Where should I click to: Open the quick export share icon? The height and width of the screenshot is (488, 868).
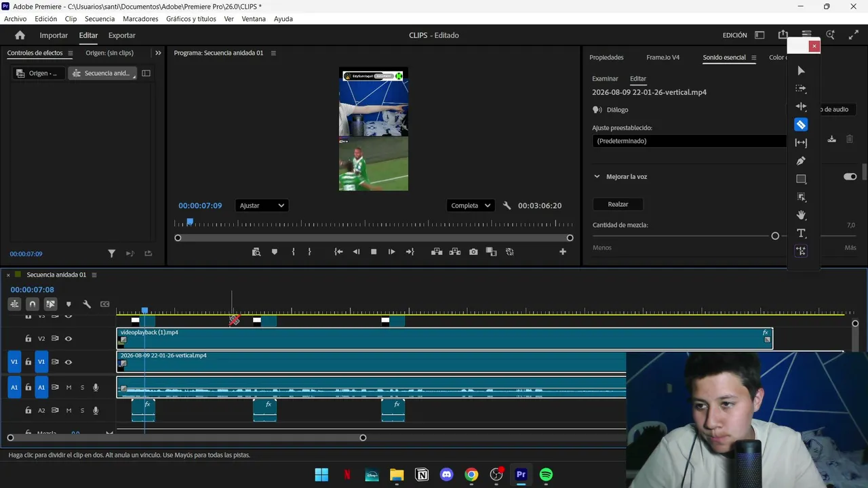tap(783, 35)
